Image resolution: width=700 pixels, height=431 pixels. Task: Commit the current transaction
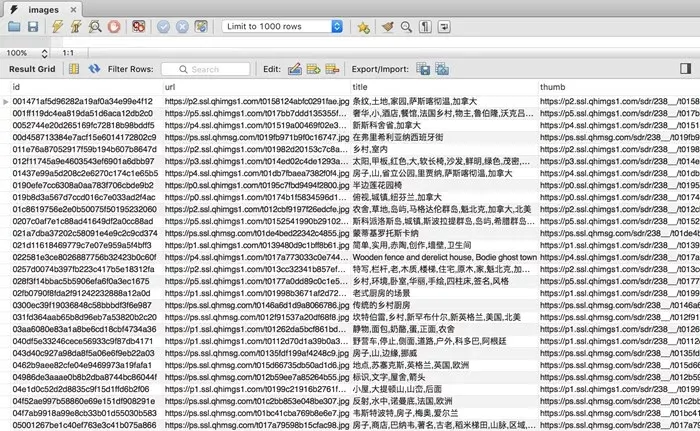point(163,27)
